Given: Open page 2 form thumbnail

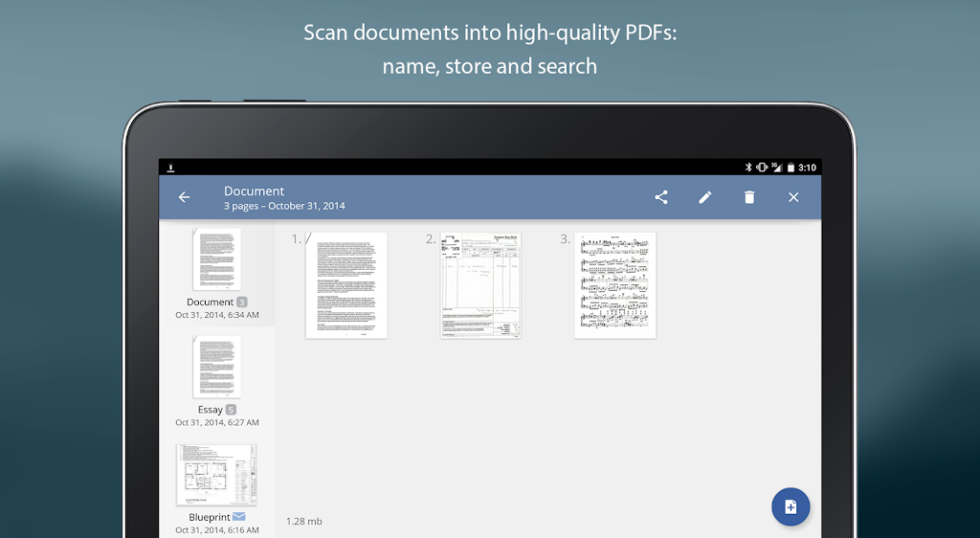Looking at the screenshot, I should pos(480,285).
